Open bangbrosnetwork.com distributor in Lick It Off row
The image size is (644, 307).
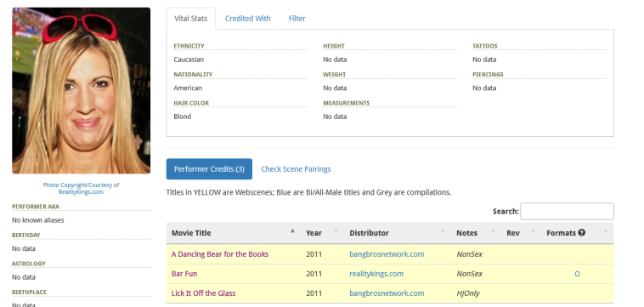click(387, 293)
